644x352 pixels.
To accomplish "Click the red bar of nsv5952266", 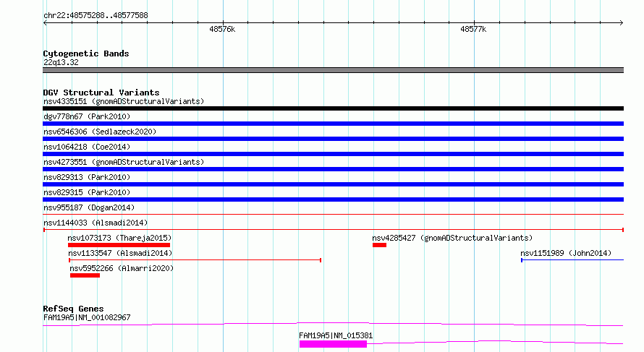I will click(85, 275).
